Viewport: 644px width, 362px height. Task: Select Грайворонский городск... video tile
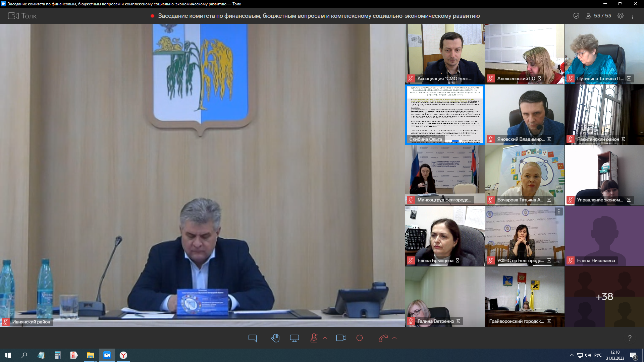tap(525, 297)
